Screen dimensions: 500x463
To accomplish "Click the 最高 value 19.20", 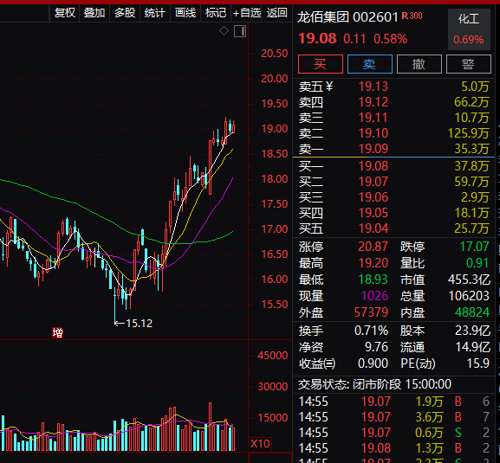I will (373, 263).
